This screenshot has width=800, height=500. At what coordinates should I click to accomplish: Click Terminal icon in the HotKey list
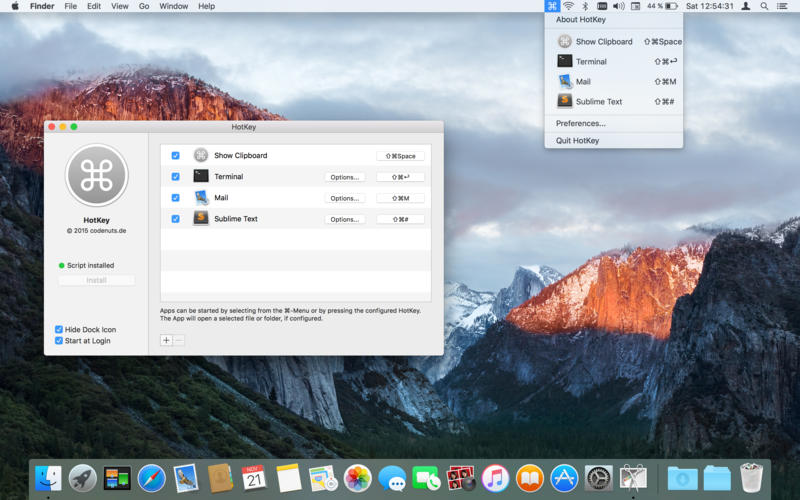[201, 176]
